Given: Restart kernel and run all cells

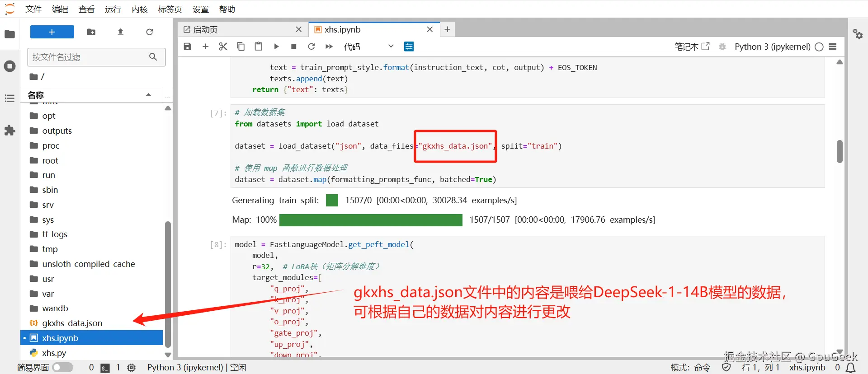Looking at the screenshot, I should coord(329,47).
